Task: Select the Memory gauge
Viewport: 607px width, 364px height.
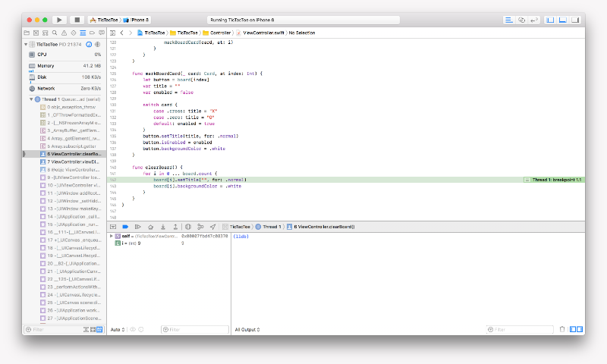Action: 64,66
